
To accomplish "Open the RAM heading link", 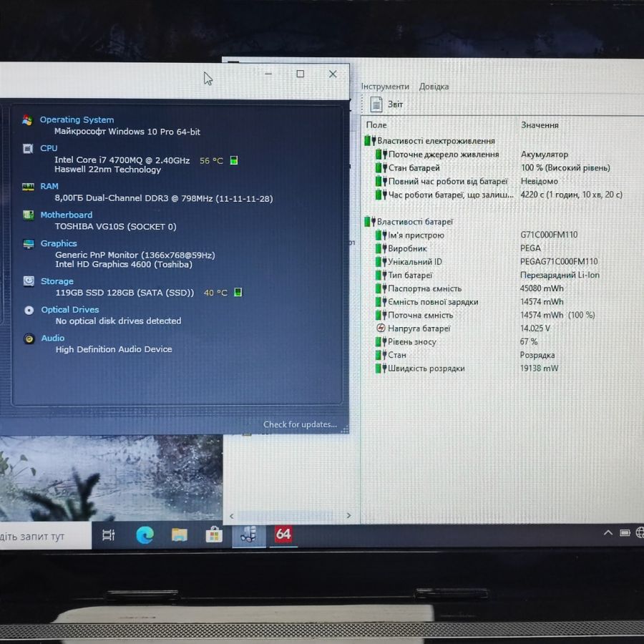I will [x=49, y=187].
